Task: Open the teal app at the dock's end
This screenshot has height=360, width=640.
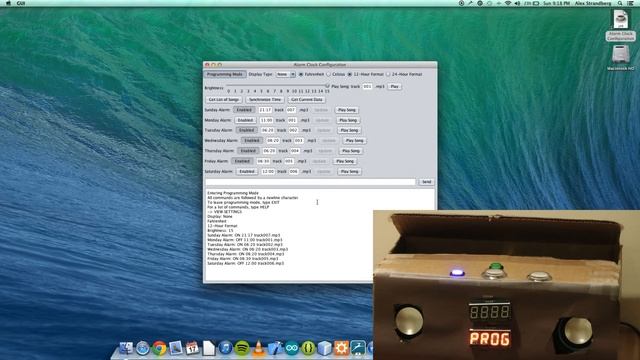Action: tap(358, 348)
